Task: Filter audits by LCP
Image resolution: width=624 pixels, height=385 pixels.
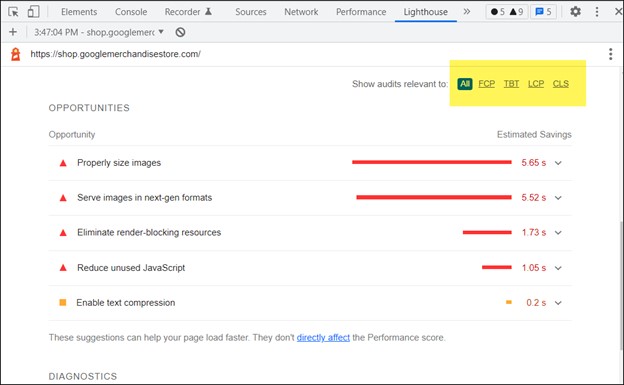Action: (536, 84)
